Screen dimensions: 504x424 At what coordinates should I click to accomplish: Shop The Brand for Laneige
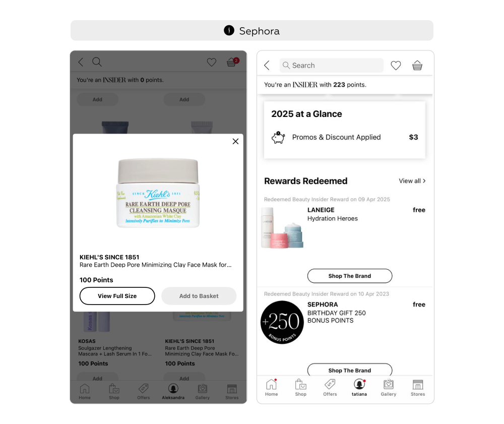click(350, 276)
